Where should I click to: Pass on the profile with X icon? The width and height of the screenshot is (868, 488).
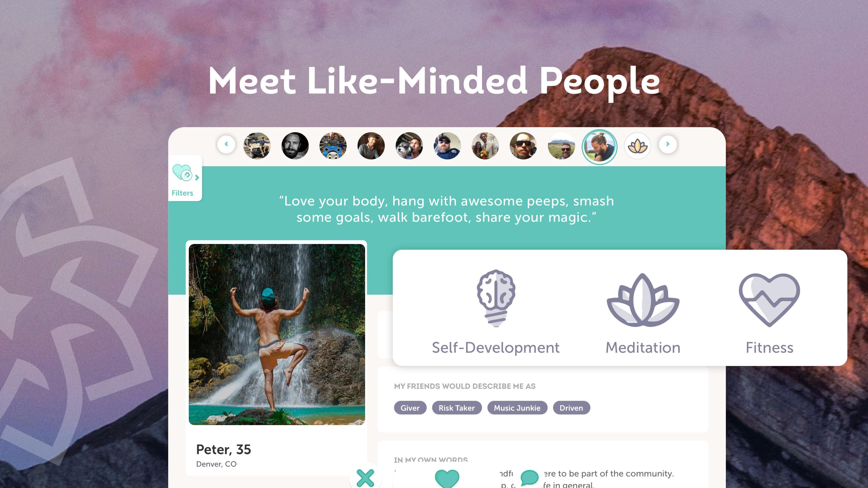click(x=365, y=477)
